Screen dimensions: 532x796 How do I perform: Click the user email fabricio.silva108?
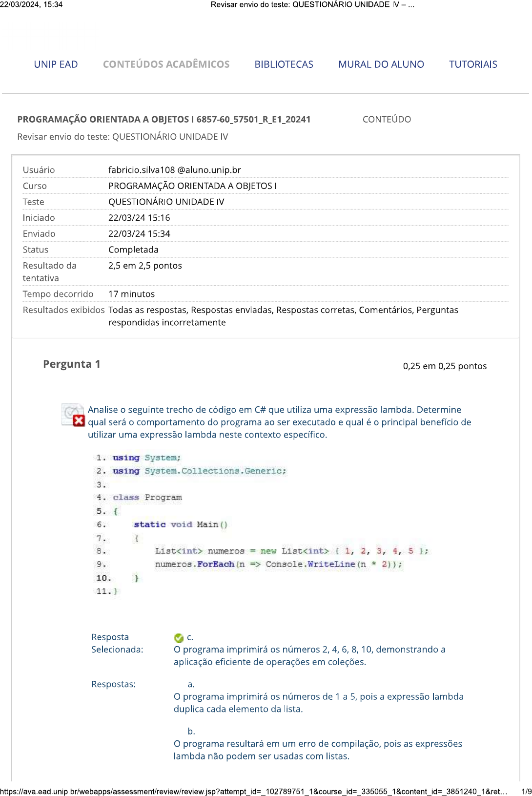(174, 170)
